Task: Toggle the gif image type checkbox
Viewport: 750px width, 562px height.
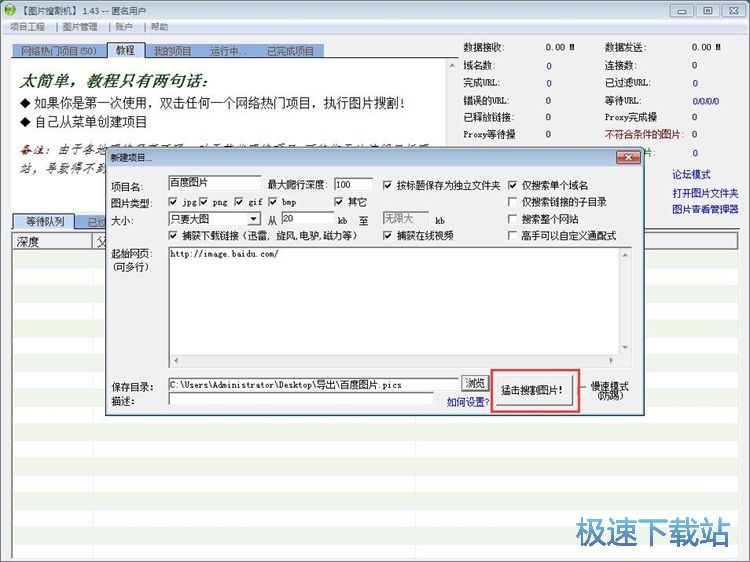Action: 239,202
